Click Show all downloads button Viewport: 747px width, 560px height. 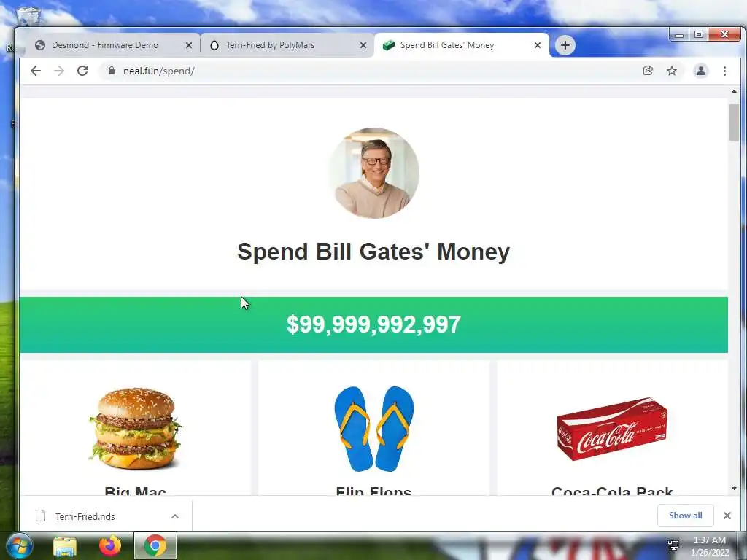tap(685, 516)
